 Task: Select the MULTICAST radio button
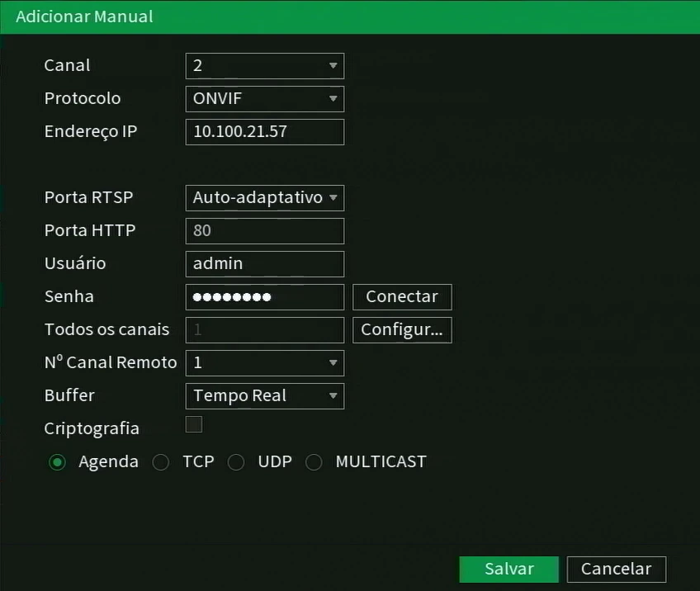pos(314,462)
